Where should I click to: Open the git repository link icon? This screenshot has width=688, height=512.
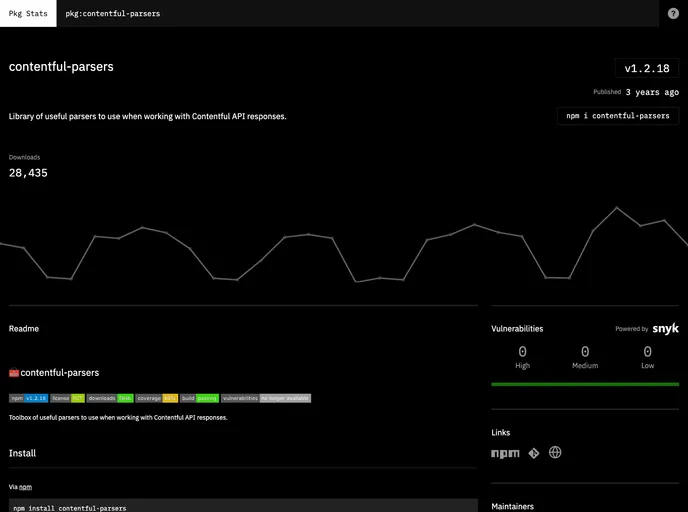pos(534,453)
